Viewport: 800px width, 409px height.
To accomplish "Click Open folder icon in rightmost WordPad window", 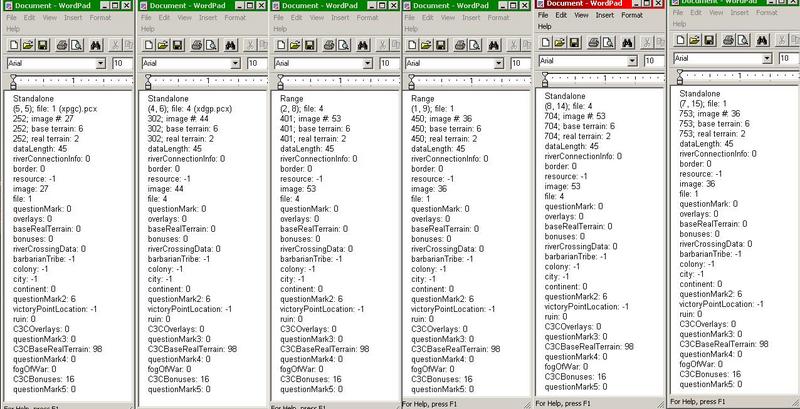I will coord(696,42).
